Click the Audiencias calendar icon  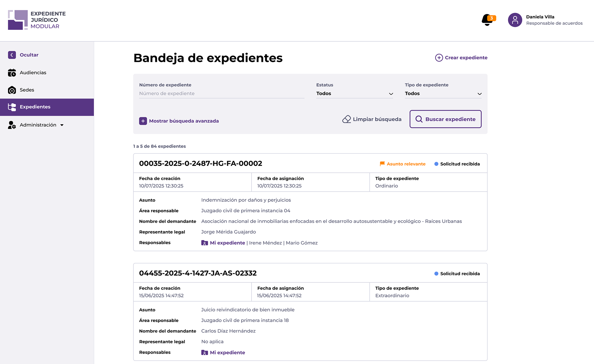(x=12, y=73)
